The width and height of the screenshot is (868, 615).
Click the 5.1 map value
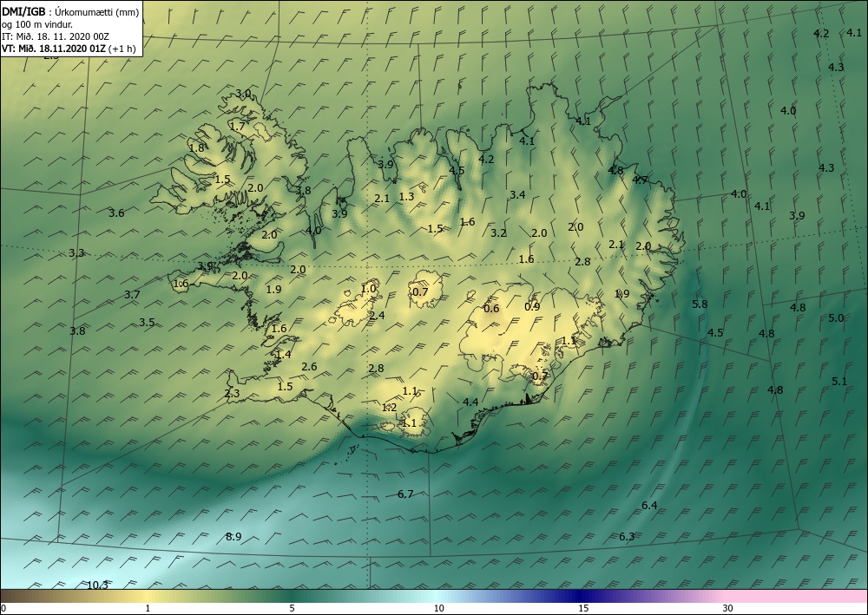click(x=839, y=381)
